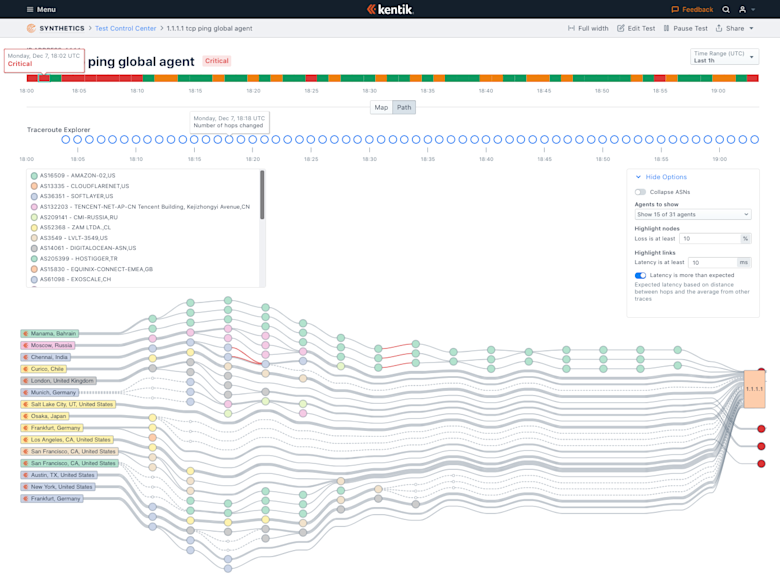The width and height of the screenshot is (780, 576).
Task: Click Edit Test button
Action: click(636, 28)
